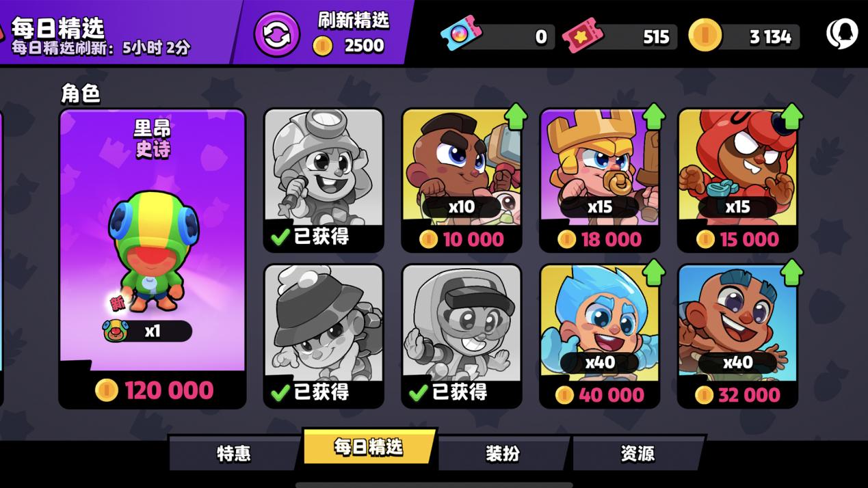This screenshot has height=488, width=868.
Task: Click the greyed bucket-hat character 已获得 card
Action: tap(324, 336)
